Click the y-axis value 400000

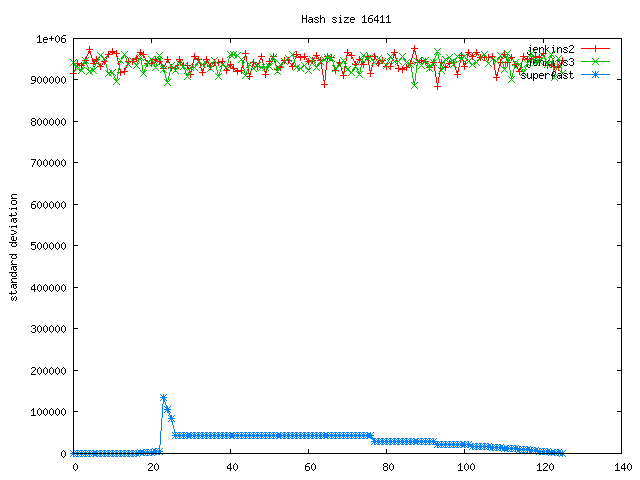click(48, 287)
